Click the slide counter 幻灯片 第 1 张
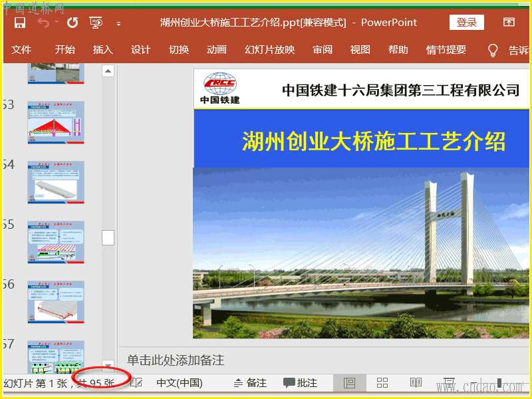The image size is (532, 399). click(x=35, y=384)
